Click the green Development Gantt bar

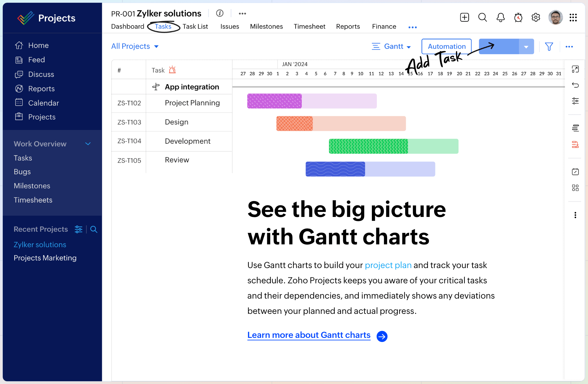click(393, 146)
